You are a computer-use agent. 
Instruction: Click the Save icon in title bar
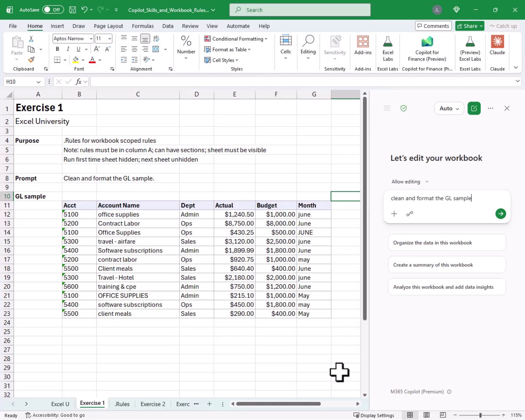[72, 10]
